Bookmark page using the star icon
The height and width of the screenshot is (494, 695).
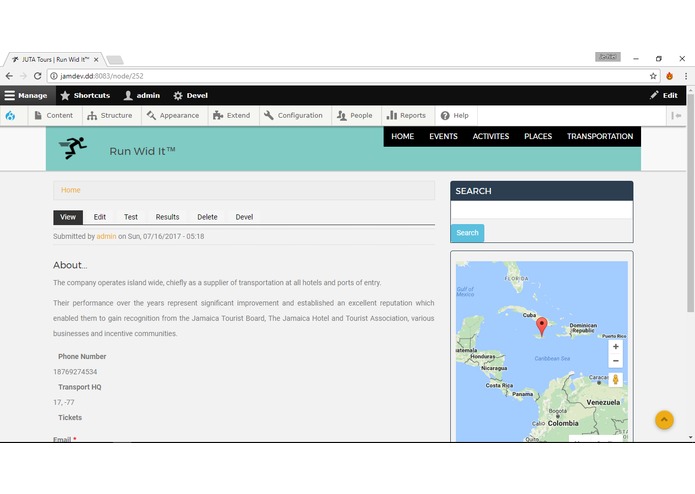[653, 76]
